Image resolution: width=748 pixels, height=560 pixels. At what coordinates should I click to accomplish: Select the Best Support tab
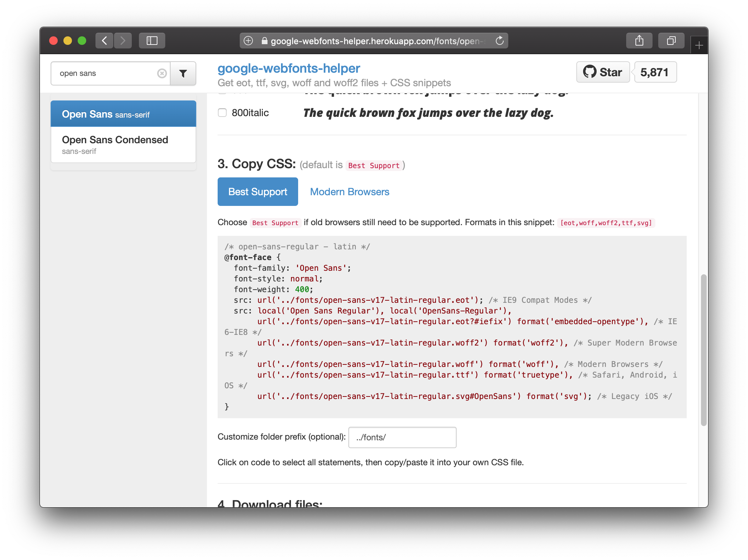(258, 192)
